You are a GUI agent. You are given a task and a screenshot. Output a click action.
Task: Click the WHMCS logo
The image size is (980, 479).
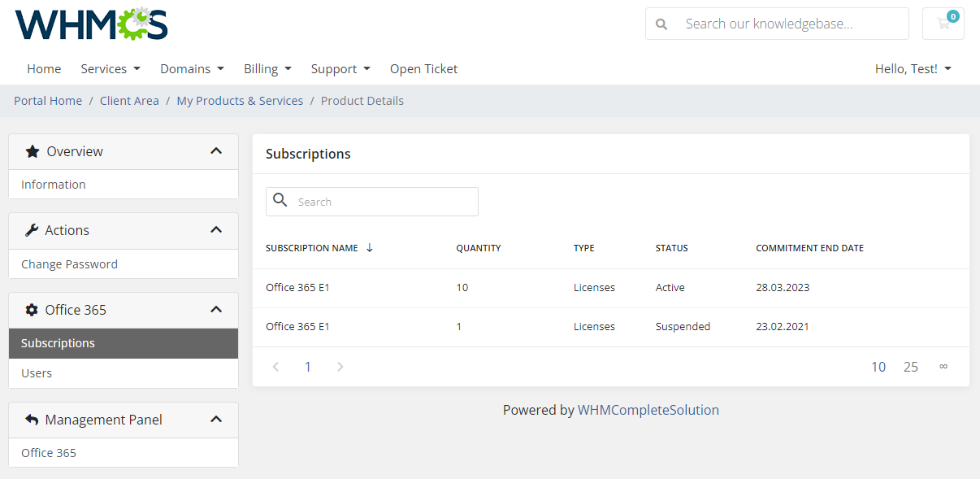click(92, 24)
